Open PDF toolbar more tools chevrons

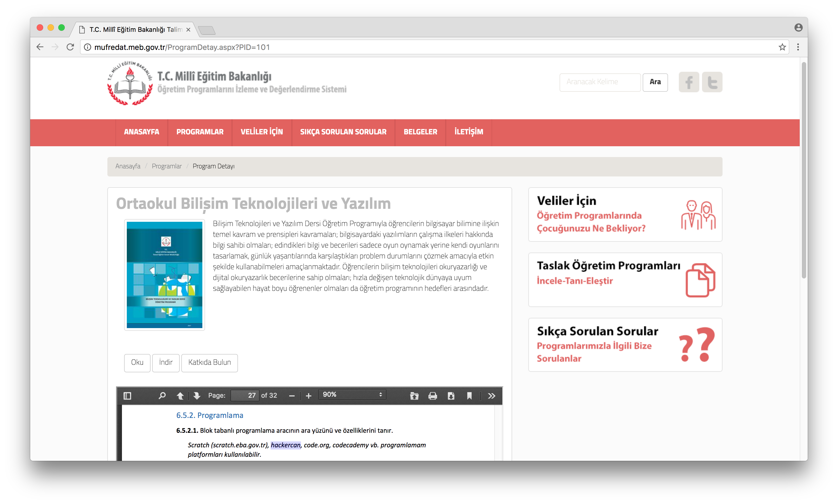point(491,396)
